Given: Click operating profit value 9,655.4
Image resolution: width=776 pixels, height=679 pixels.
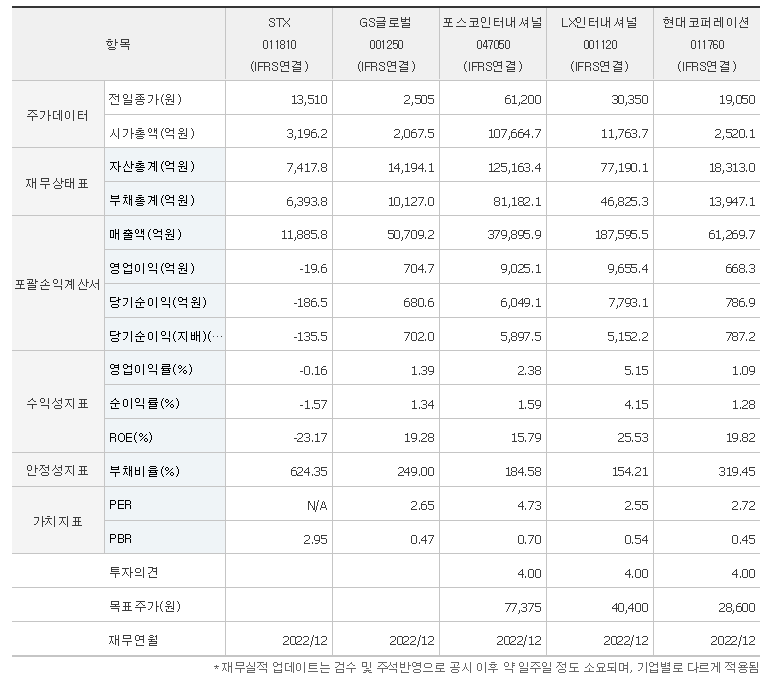Looking at the screenshot, I should pos(628,269).
